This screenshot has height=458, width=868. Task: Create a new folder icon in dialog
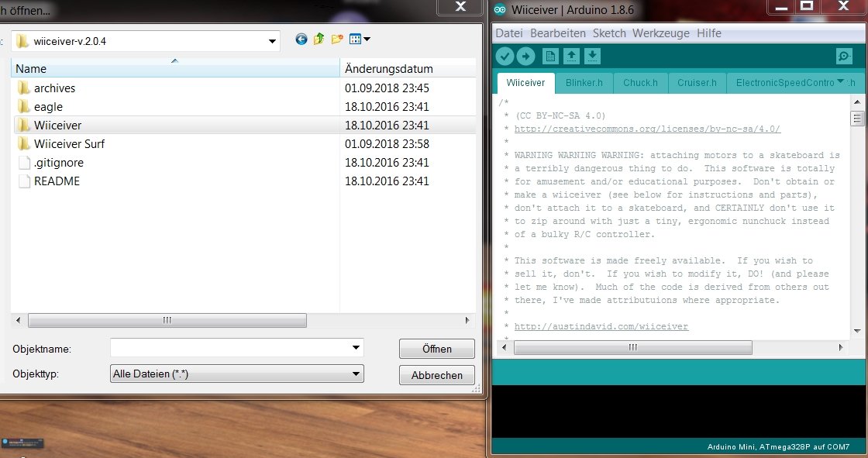click(x=337, y=40)
